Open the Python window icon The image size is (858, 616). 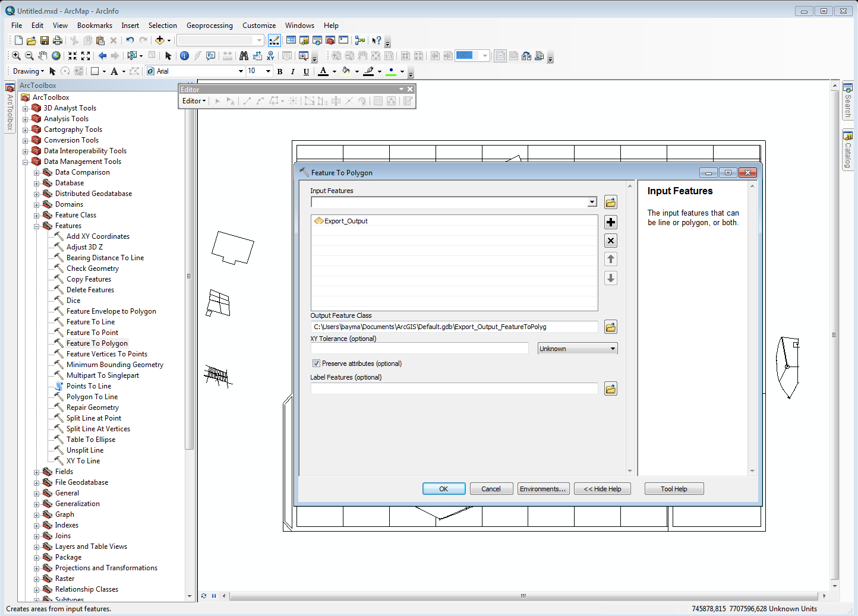click(343, 40)
